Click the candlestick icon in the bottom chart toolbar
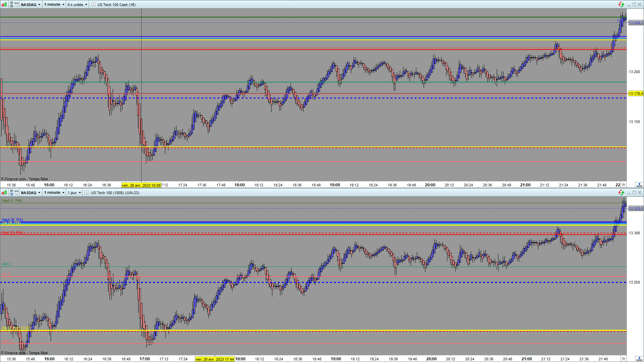 4,193
